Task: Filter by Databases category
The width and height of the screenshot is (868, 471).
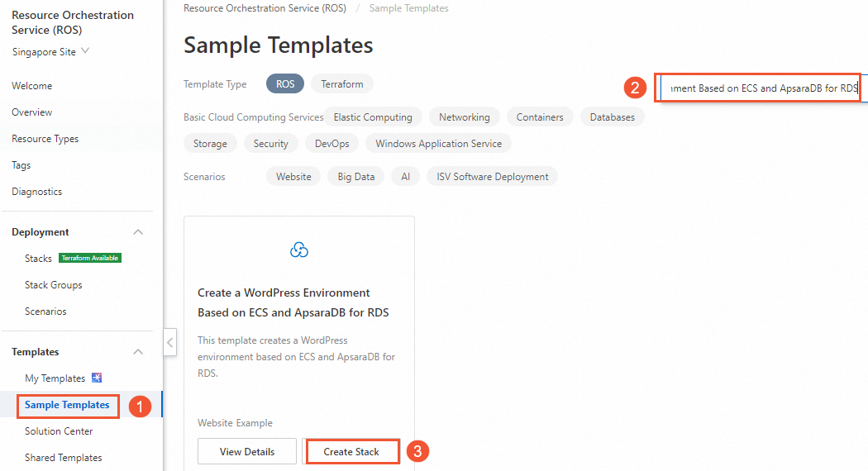Action: coord(612,117)
